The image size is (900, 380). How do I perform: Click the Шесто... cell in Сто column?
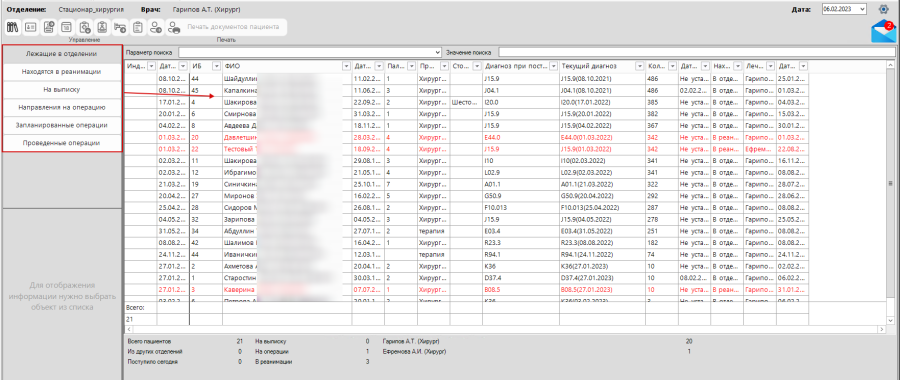coord(466,102)
